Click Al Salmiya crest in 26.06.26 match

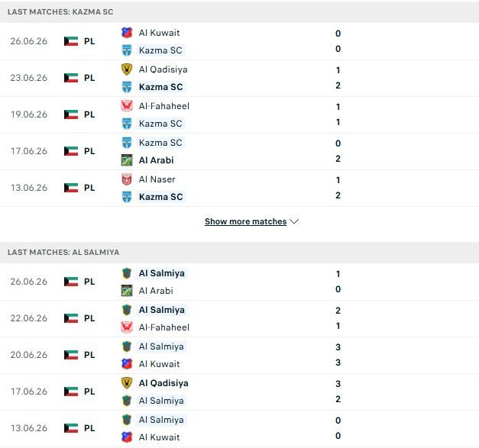127,273
